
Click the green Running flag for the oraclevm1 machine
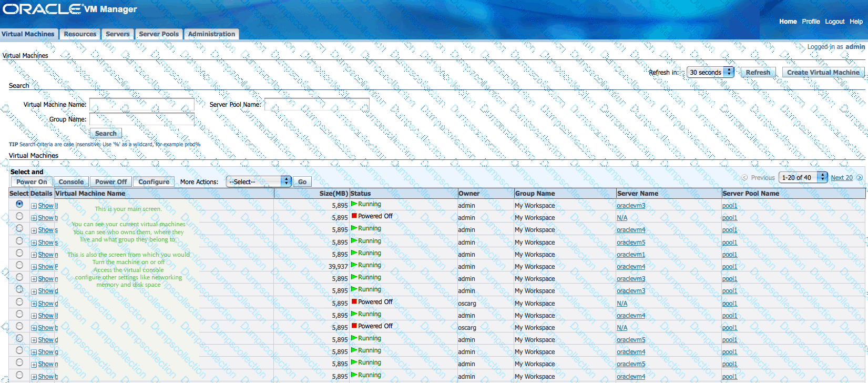coord(354,253)
